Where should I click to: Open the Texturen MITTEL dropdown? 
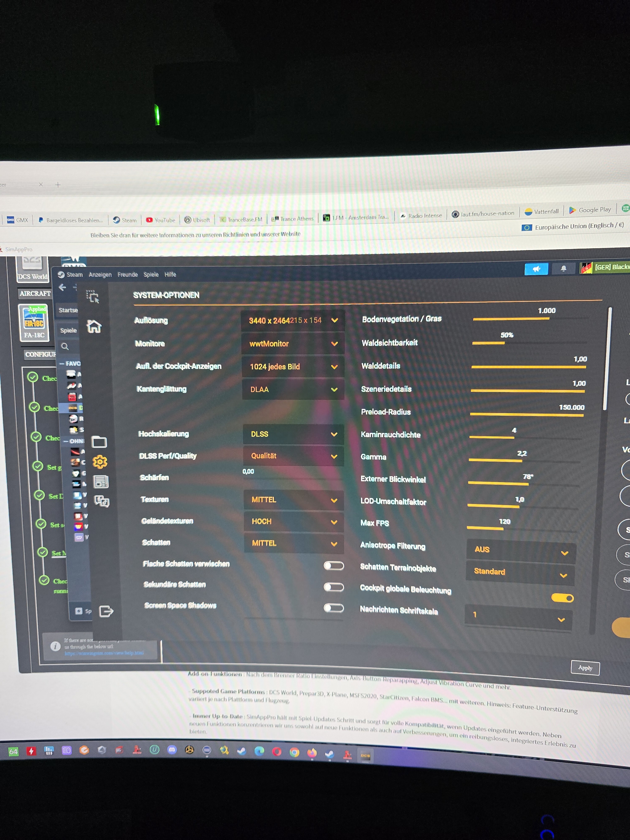(x=294, y=500)
